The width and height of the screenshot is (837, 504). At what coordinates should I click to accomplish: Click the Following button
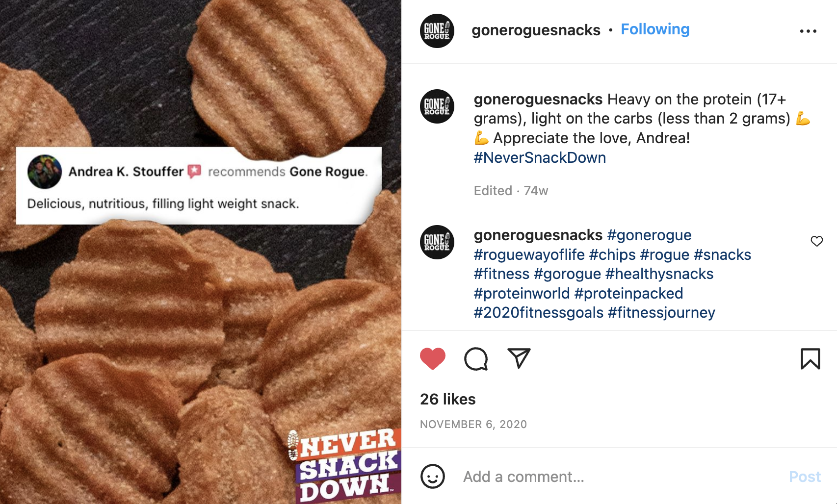click(655, 29)
